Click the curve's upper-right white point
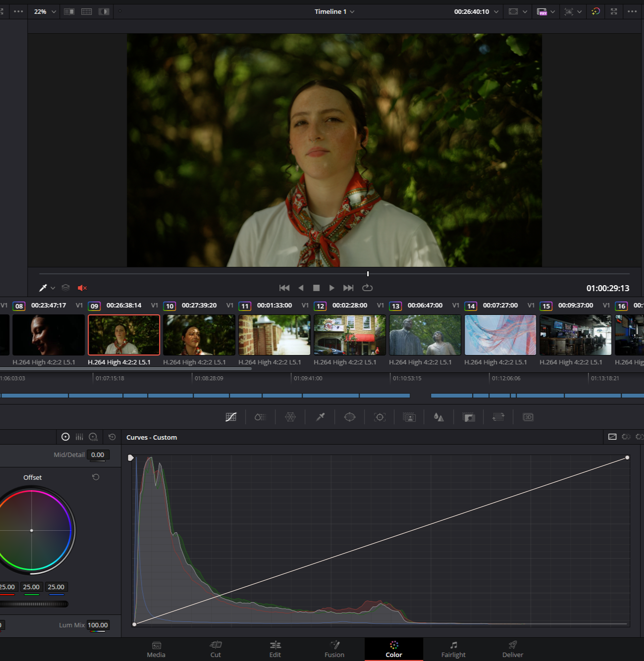This screenshot has width=644, height=661. (x=627, y=458)
